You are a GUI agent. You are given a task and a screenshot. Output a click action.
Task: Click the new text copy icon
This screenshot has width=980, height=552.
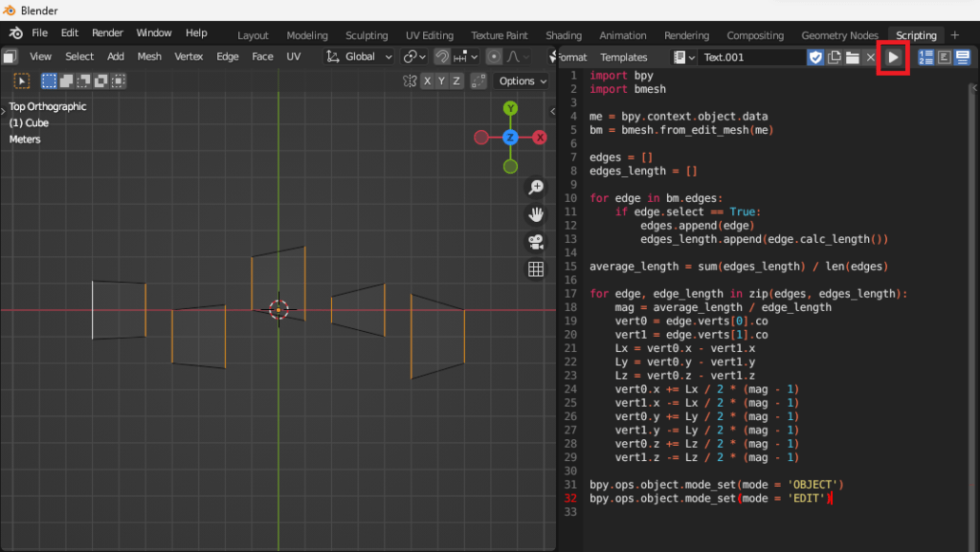(835, 57)
